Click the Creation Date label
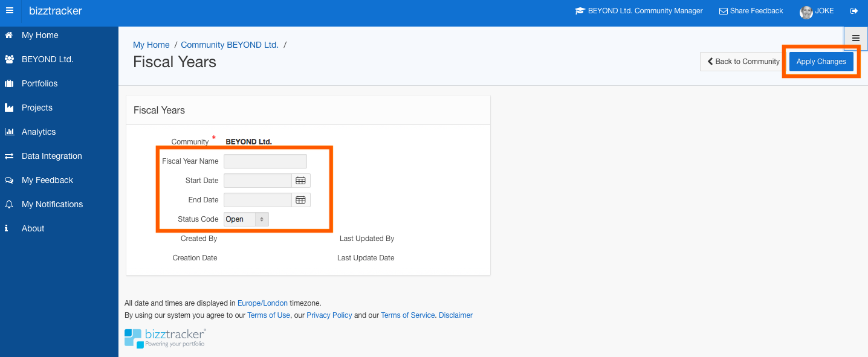Image resolution: width=868 pixels, height=357 pixels. [x=195, y=258]
